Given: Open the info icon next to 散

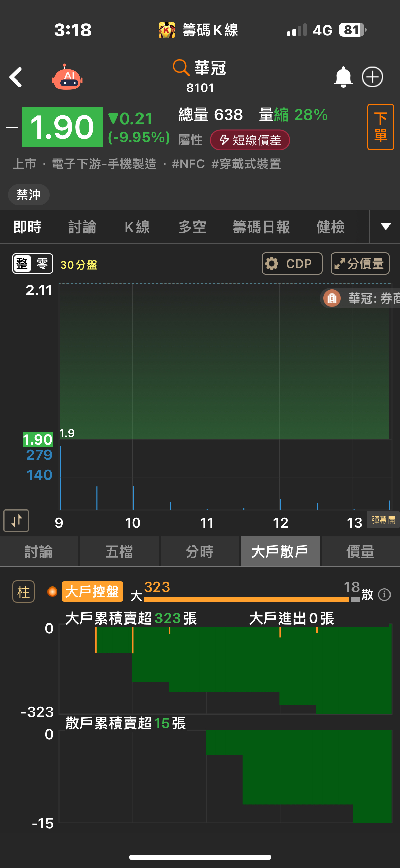Looking at the screenshot, I should [x=384, y=595].
